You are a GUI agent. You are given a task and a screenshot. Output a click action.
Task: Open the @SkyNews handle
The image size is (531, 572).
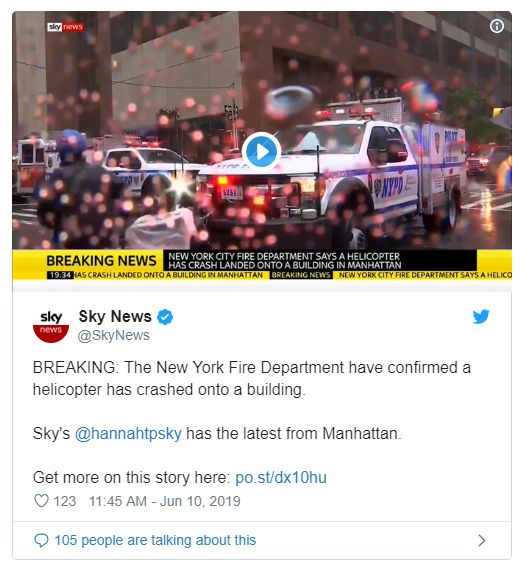coord(113,335)
